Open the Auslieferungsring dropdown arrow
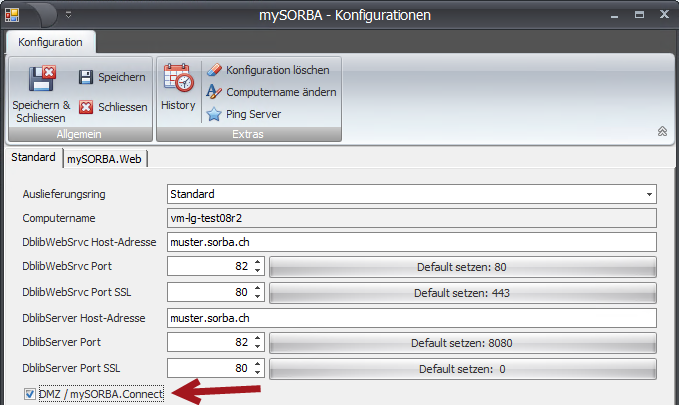The width and height of the screenshot is (679, 405). tap(649, 194)
